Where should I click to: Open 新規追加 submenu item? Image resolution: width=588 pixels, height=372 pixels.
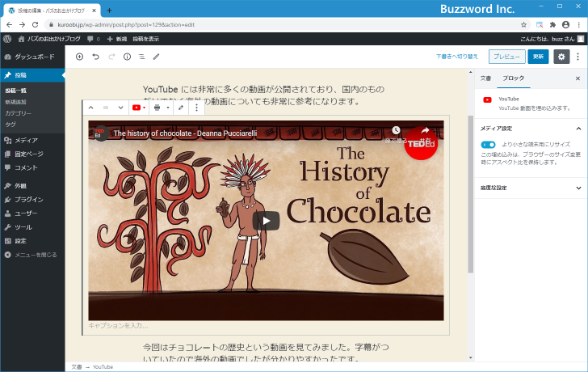click(16, 102)
